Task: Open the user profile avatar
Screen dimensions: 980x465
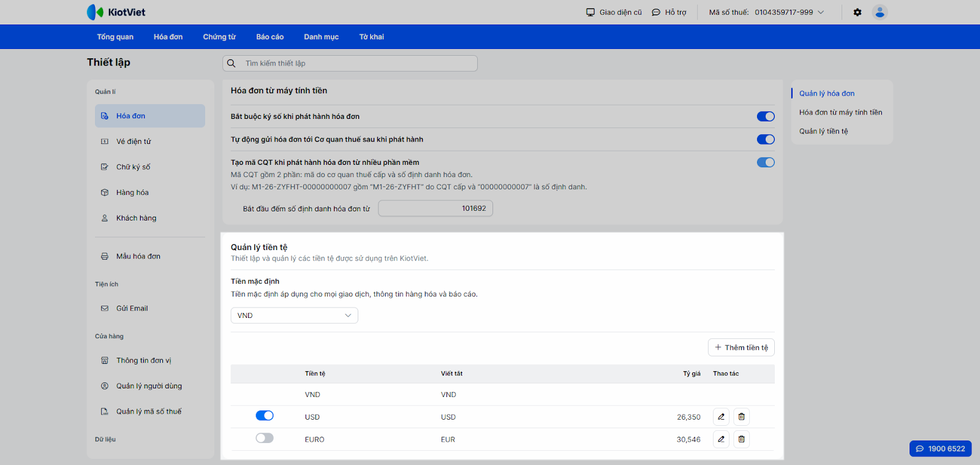Action: click(880, 12)
